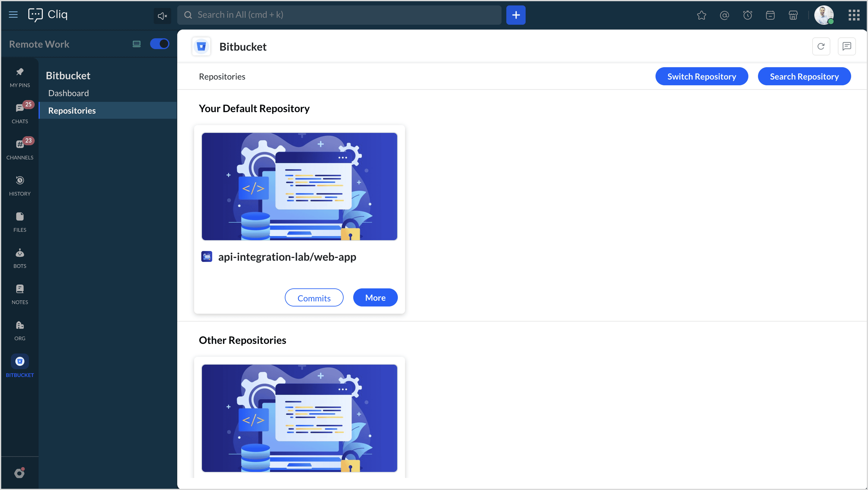Open the user profile avatar menu
The width and height of the screenshot is (868, 490).
pyautogui.click(x=823, y=15)
